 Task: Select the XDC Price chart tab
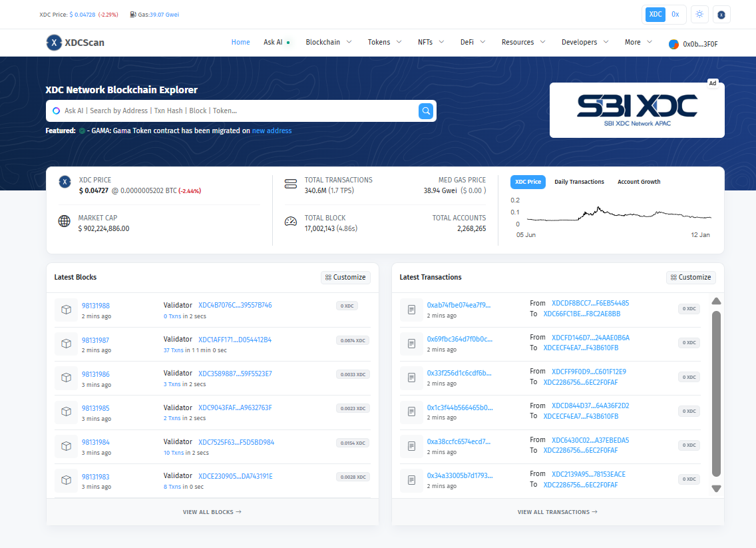[x=528, y=182]
